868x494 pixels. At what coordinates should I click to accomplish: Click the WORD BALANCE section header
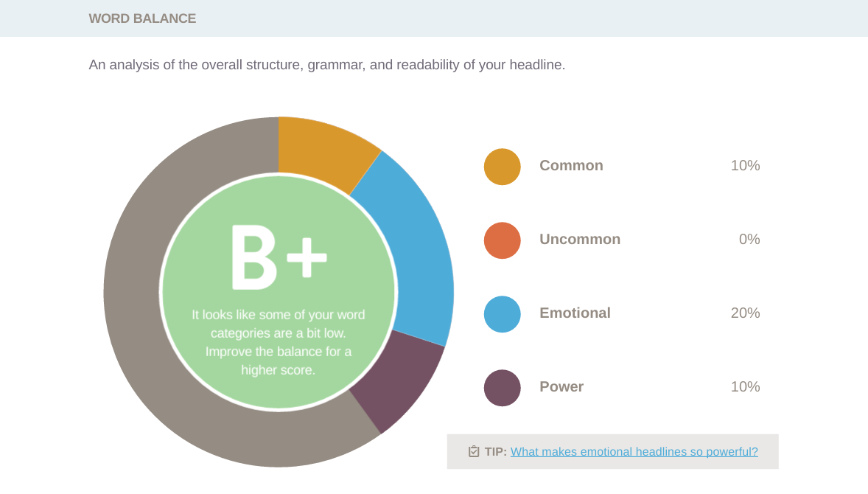coord(142,18)
